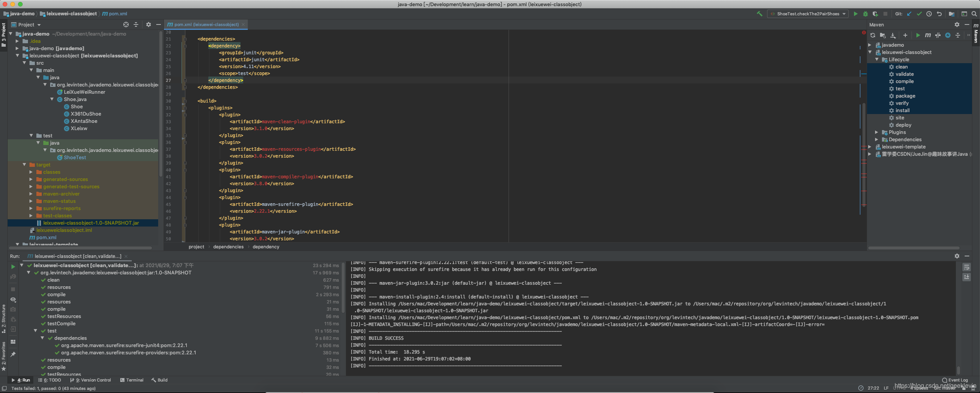Collapse all in Maven panel toolbar
Viewport: 980px width, 393px height.
(x=958, y=35)
